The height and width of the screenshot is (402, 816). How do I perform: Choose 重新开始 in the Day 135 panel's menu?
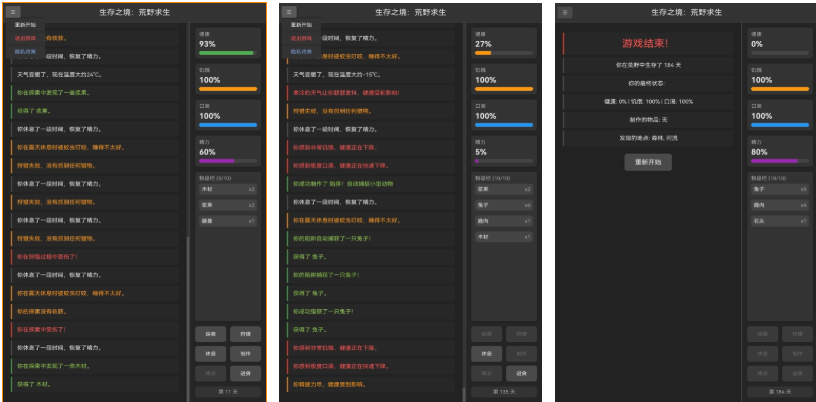(301, 24)
